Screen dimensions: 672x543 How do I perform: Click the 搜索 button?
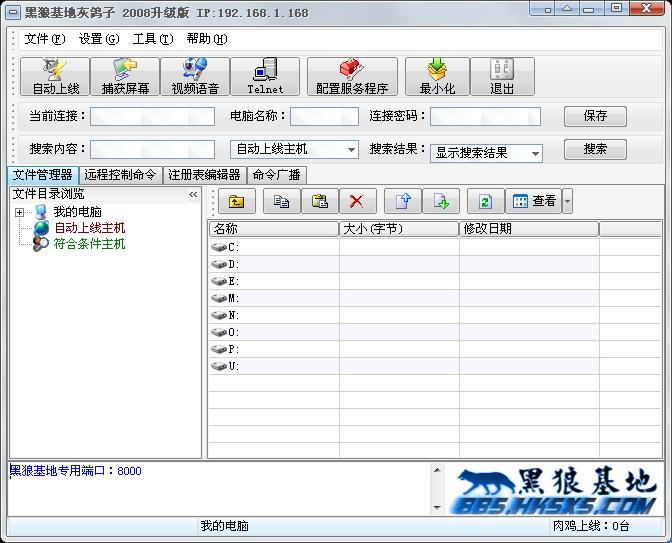595,149
